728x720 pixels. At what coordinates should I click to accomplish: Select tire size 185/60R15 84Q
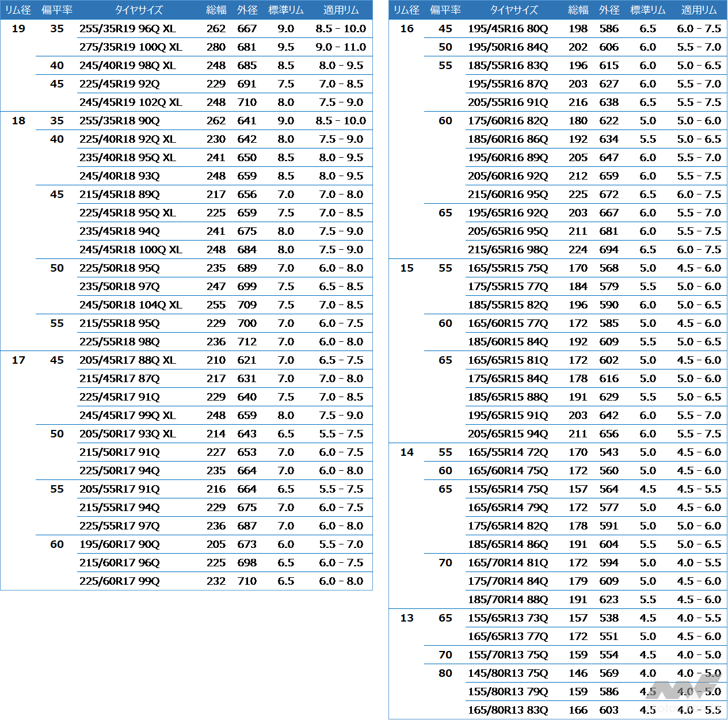coord(508,341)
